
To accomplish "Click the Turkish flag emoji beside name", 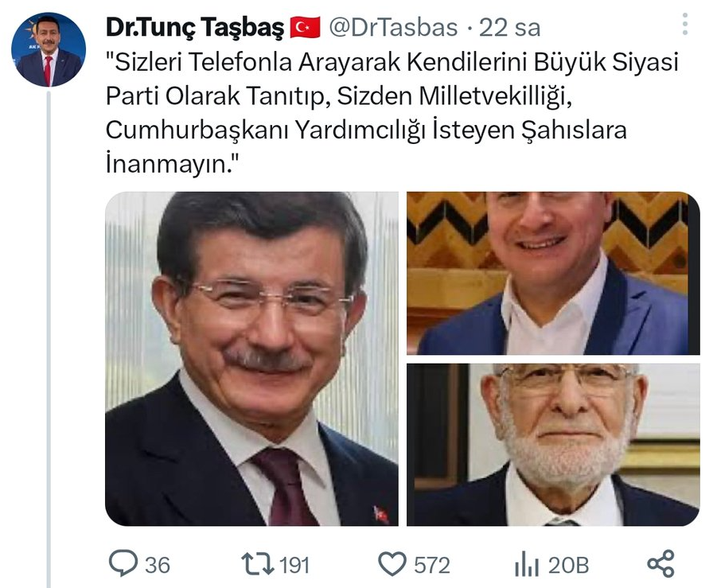I will (x=305, y=27).
